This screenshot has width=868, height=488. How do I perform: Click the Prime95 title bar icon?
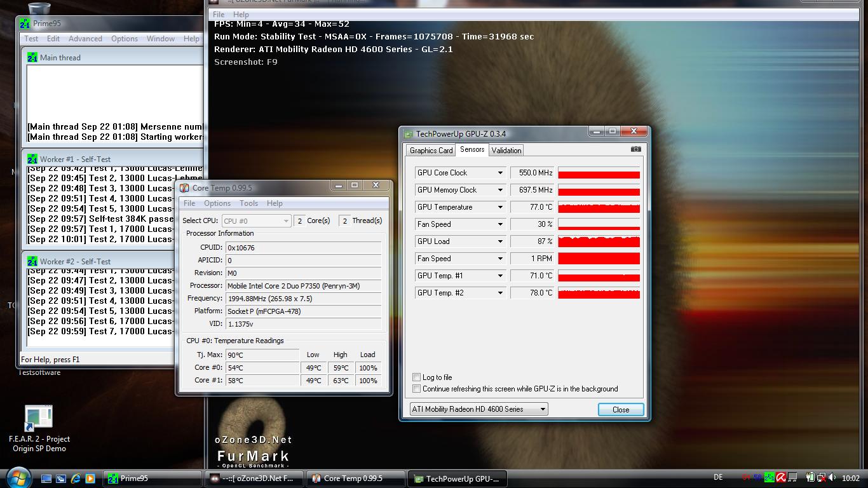[25, 24]
